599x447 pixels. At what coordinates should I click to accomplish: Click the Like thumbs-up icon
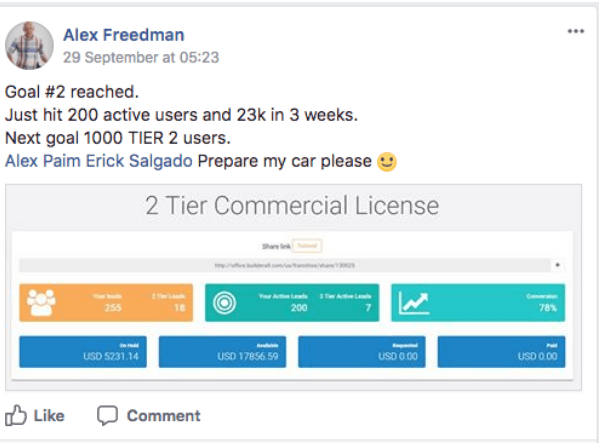[16, 415]
